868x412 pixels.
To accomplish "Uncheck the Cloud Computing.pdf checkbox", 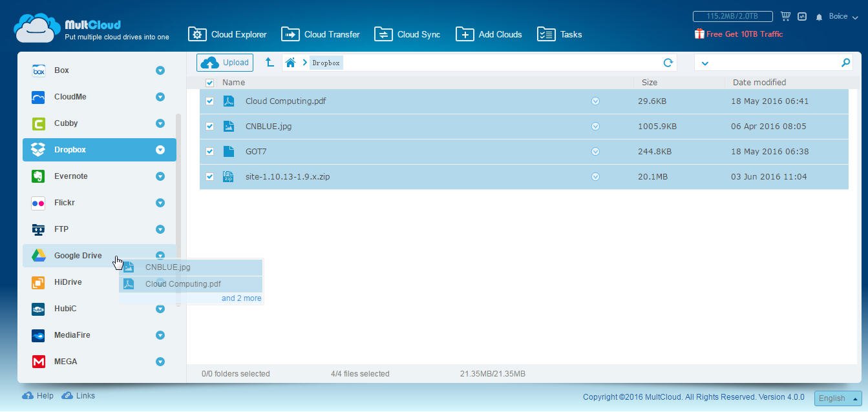I will pos(209,101).
